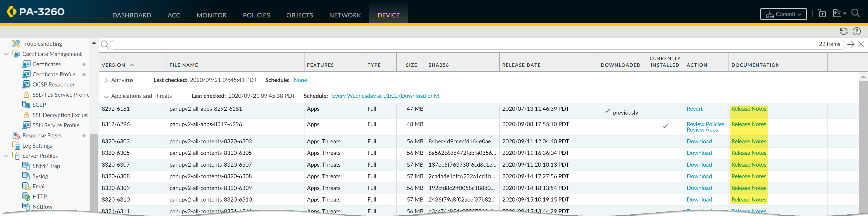The image size is (868, 216).
Task: Click Revert for version 8292-6181
Action: [694, 109]
